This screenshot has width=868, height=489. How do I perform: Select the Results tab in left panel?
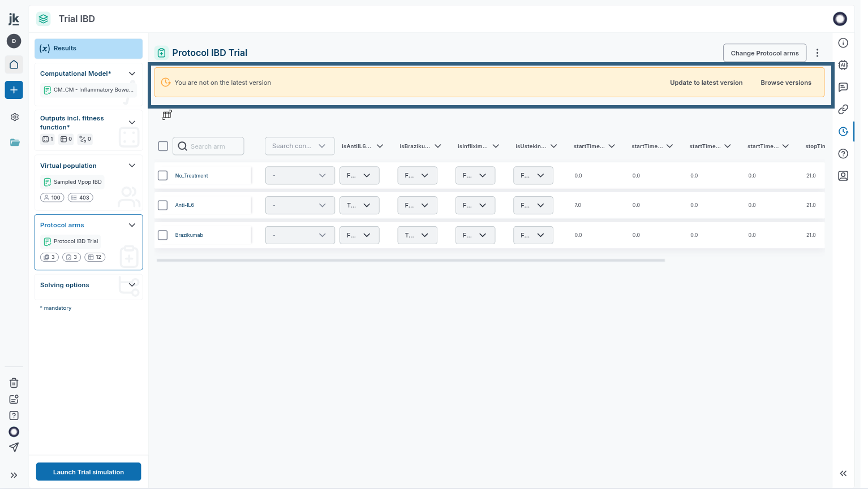pyautogui.click(x=88, y=49)
